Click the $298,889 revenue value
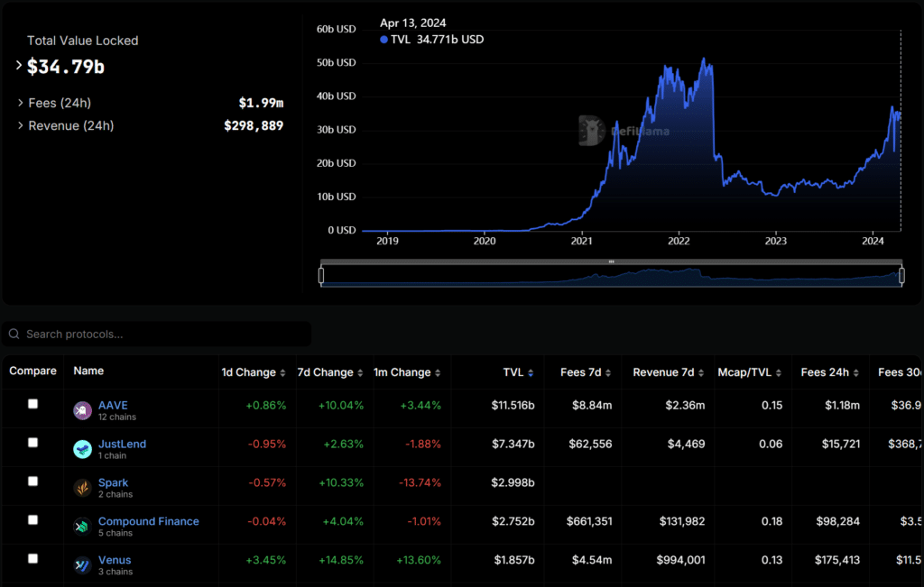924x587 pixels. click(x=254, y=125)
